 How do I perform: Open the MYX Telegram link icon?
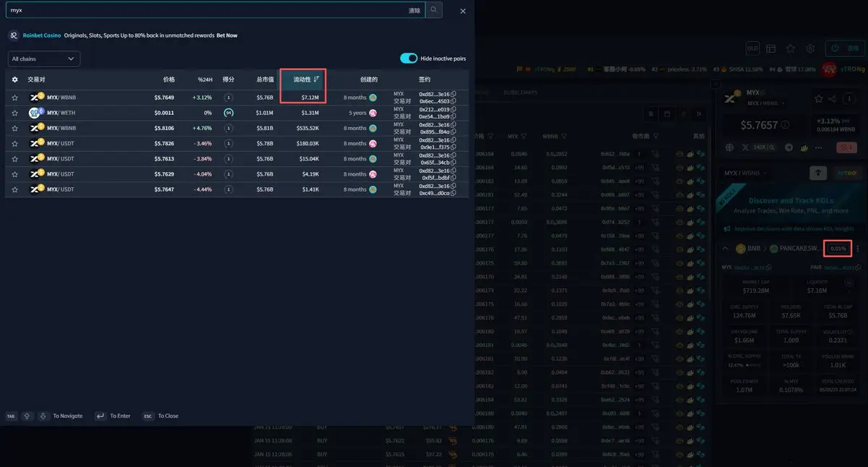coord(789,147)
